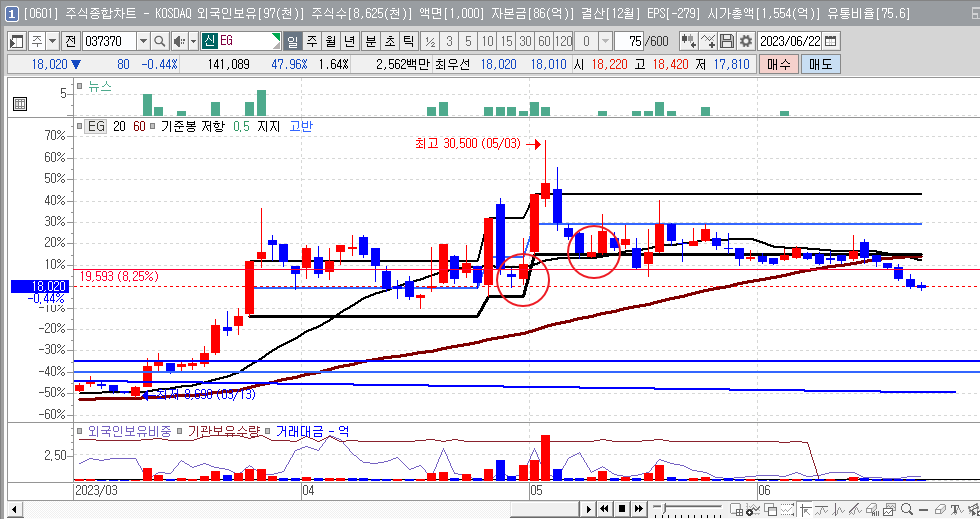Click the 매도 sell button

point(821,64)
